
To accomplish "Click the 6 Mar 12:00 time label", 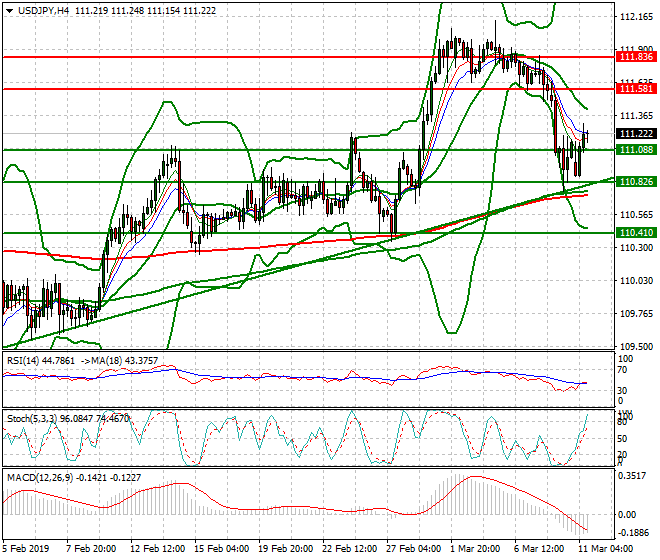I will pos(539,549).
